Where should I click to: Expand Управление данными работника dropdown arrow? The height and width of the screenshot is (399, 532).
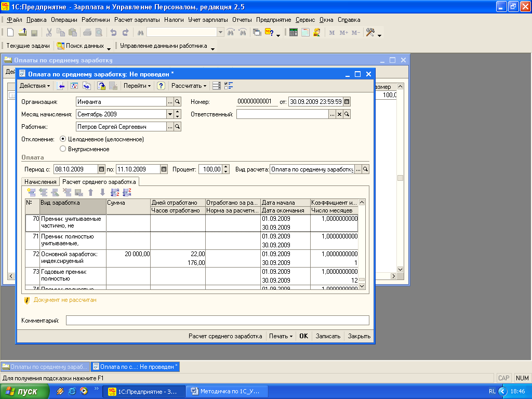pos(212,48)
